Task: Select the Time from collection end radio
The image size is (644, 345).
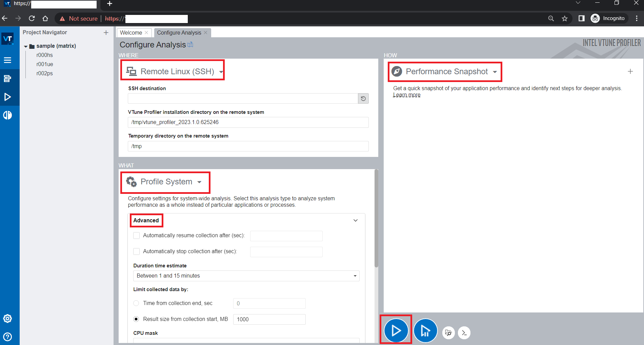Action: point(136,303)
